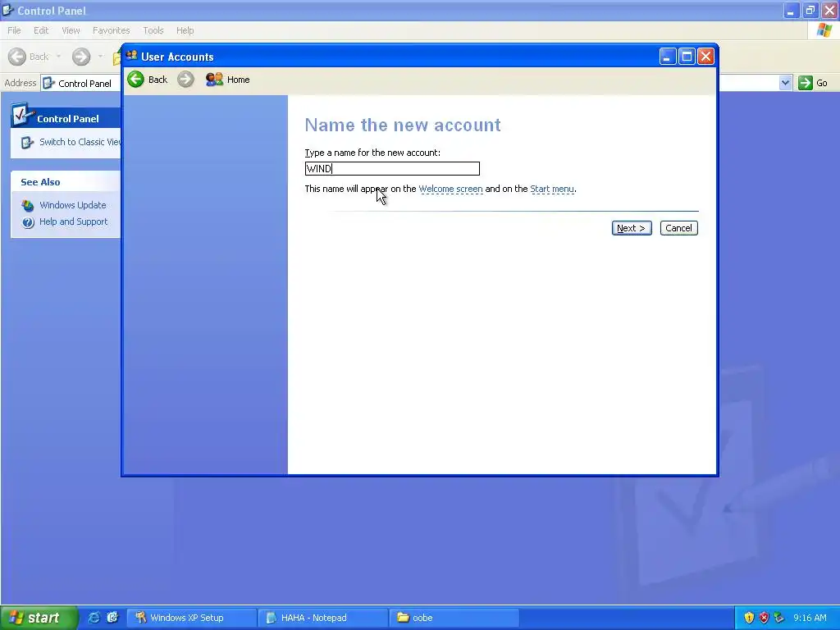840x630 pixels.
Task: Open the Help menu
Action: (x=185, y=30)
